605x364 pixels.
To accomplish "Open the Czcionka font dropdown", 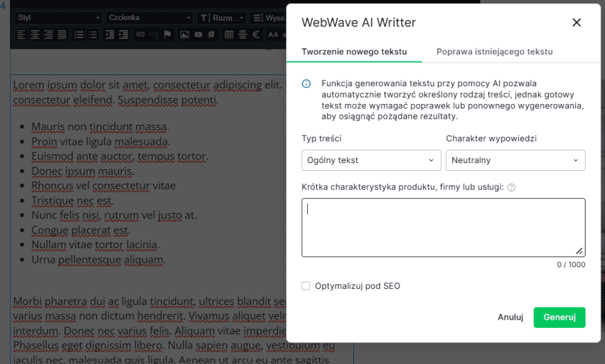I will [149, 18].
